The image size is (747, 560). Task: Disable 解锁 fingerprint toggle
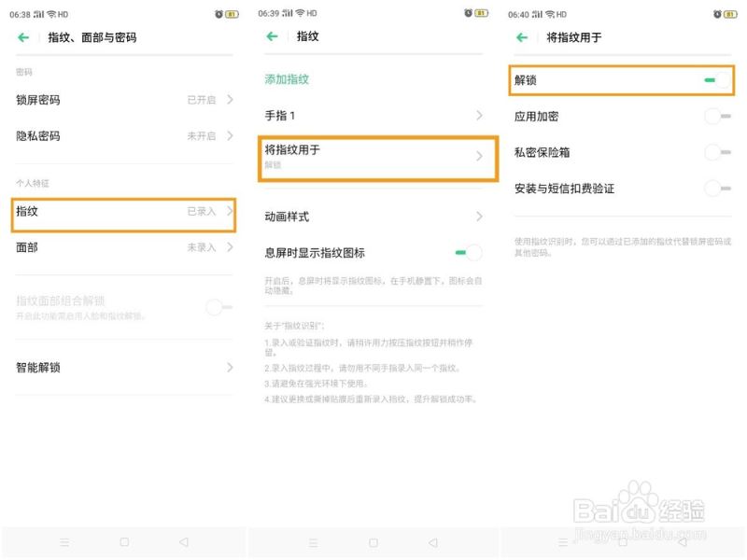[x=717, y=80]
